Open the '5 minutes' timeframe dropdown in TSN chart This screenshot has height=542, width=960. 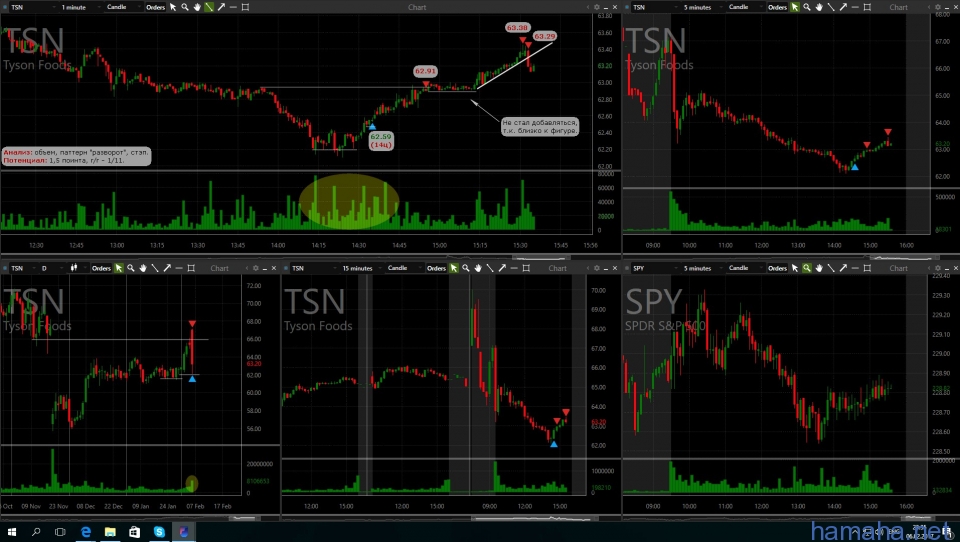point(701,7)
